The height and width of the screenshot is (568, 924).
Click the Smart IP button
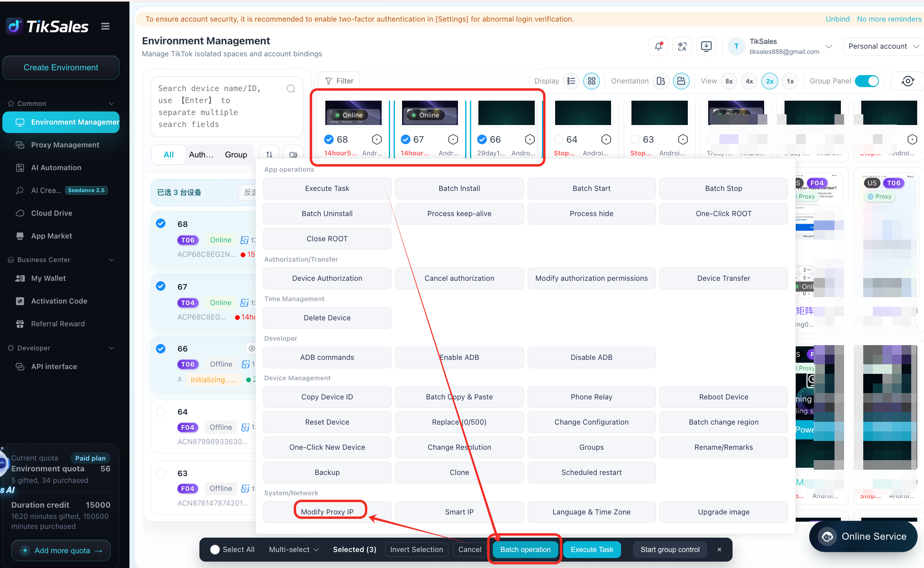click(x=460, y=512)
